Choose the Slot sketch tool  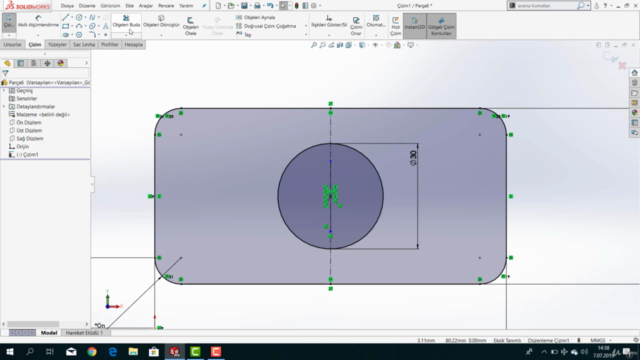(x=65, y=35)
